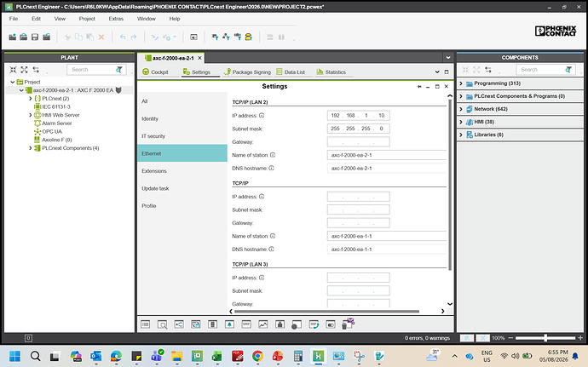Click the filter icon in COMPONENTS search box
Screen dimensions: 588x367
pyautogui.click(x=568, y=70)
